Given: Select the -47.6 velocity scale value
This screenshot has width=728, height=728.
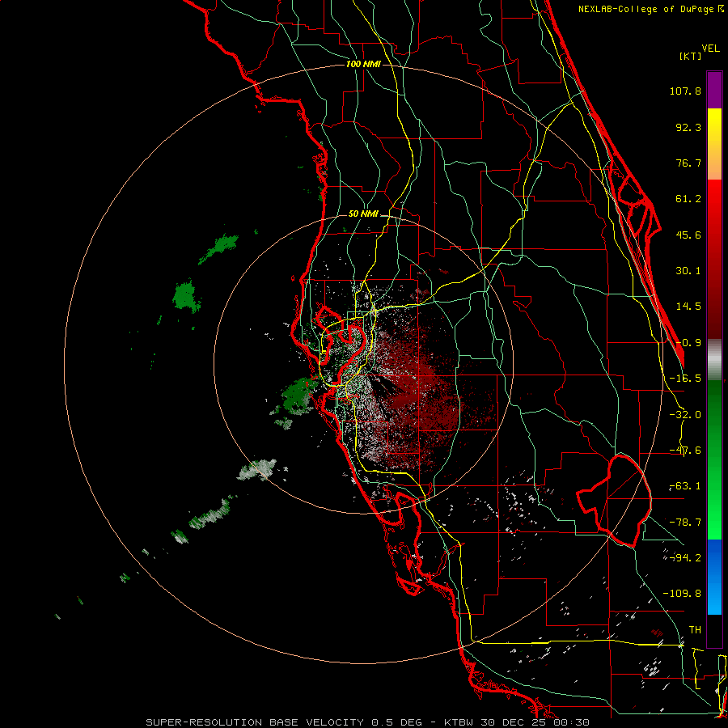Looking at the screenshot, I should coord(685,451).
